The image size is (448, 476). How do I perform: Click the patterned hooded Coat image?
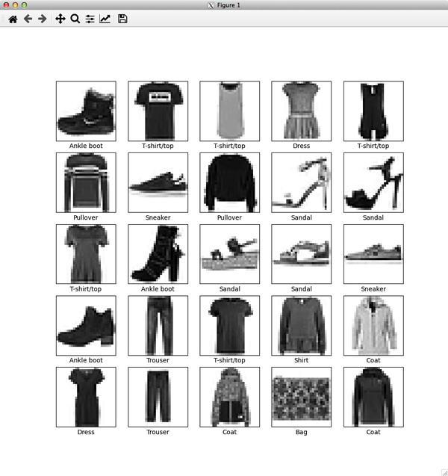click(x=230, y=397)
